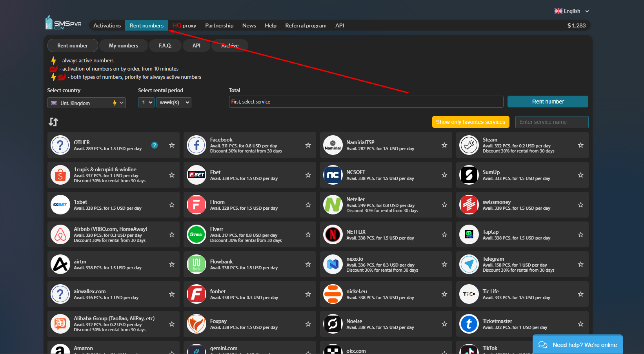Choose the Fbet service logo
The width and height of the screenshot is (644, 354).
(x=196, y=175)
